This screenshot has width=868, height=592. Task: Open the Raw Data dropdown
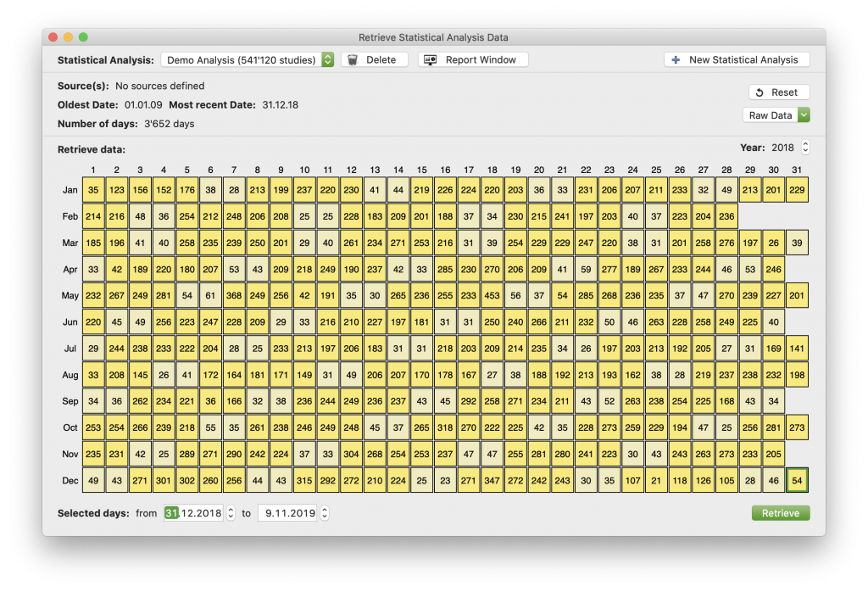pos(776,115)
